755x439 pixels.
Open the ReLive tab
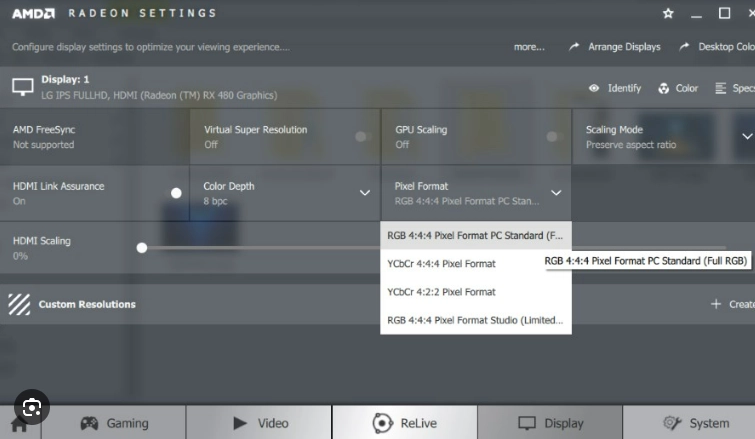(405, 422)
